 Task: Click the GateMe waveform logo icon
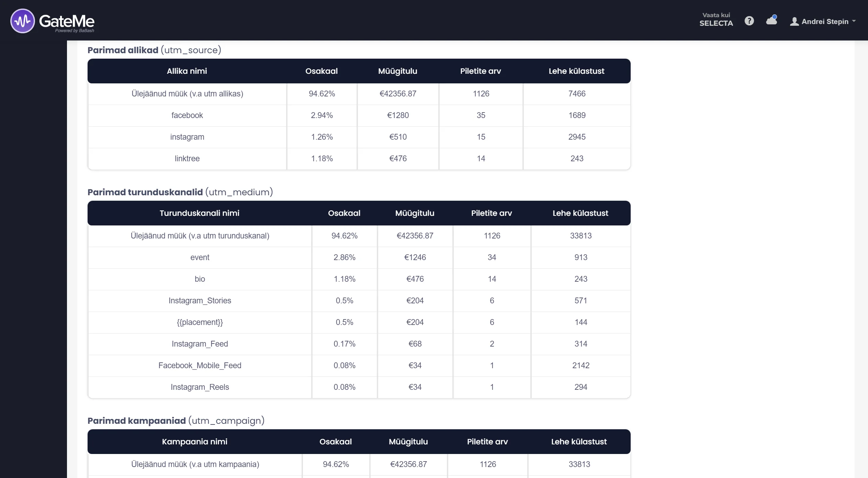click(x=23, y=21)
